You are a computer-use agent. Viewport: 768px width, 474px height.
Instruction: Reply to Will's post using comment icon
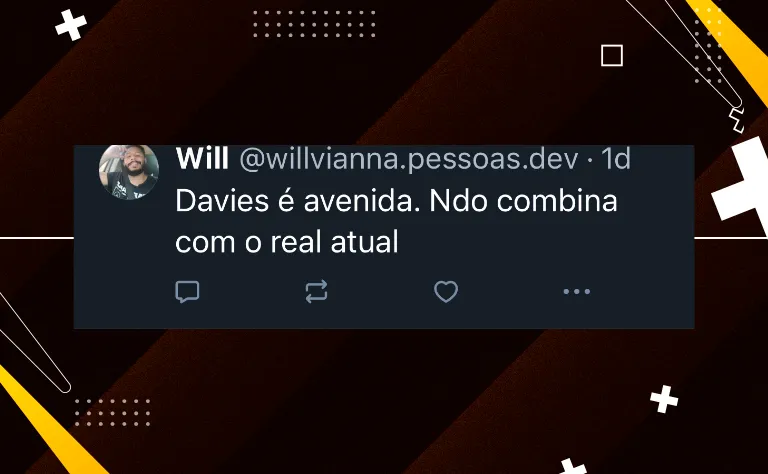click(x=187, y=292)
